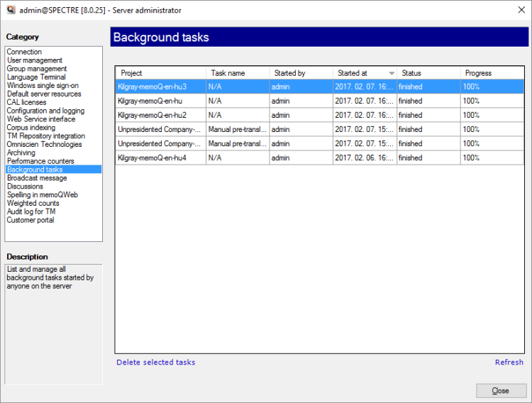
Task: Open the User management category
Action: (x=34, y=60)
